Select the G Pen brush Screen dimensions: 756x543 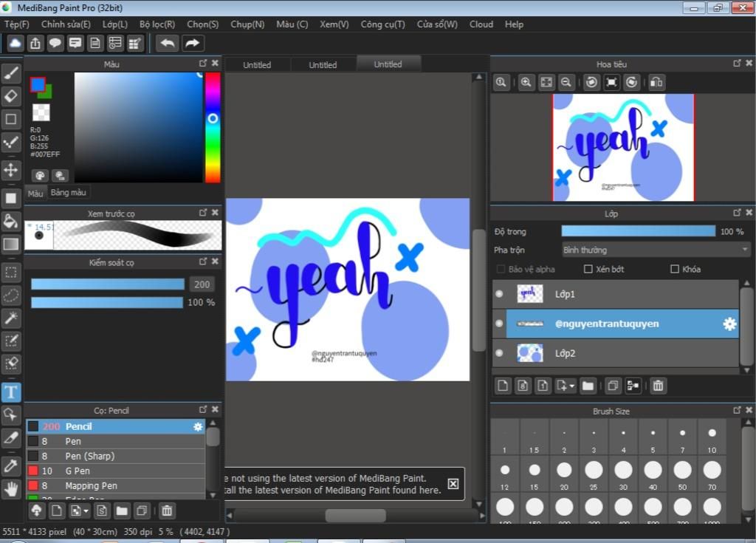[116, 471]
